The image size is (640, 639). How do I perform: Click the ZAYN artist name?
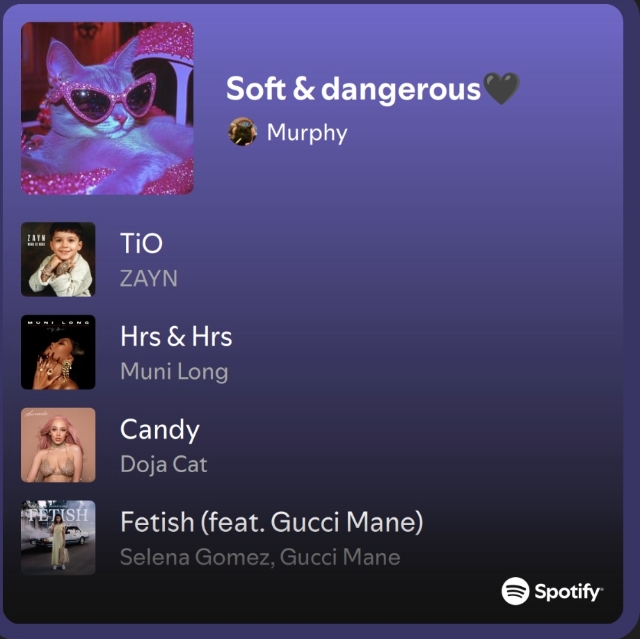pyautogui.click(x=149, y=279)
